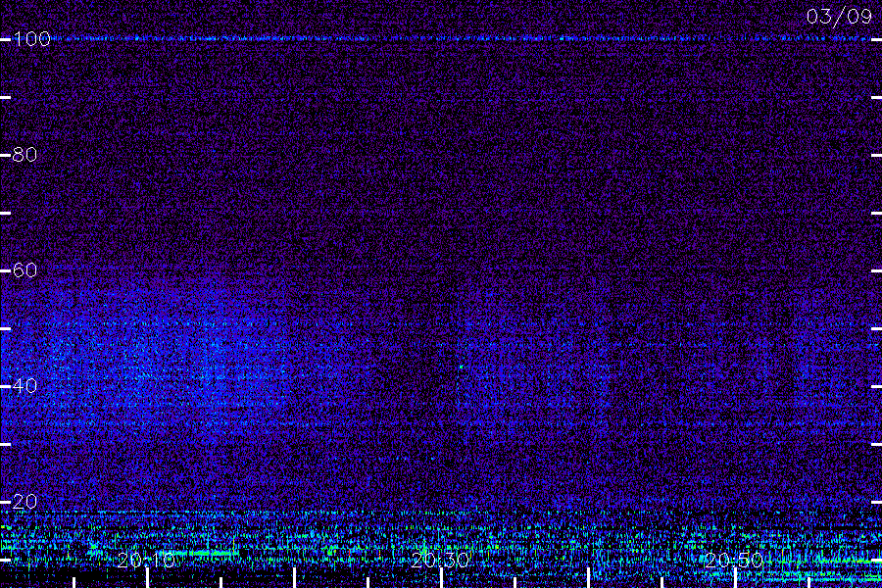This screenshot has height=588, width=882.
Task: Click the 40 frequency axis label
Action: (24, 386)
